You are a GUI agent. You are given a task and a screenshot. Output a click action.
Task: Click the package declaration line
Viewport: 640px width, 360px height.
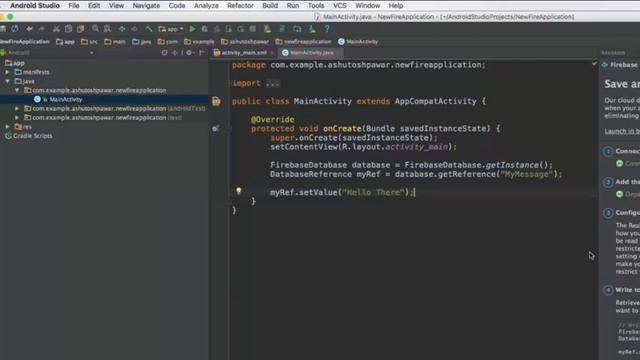pos(359,65)
